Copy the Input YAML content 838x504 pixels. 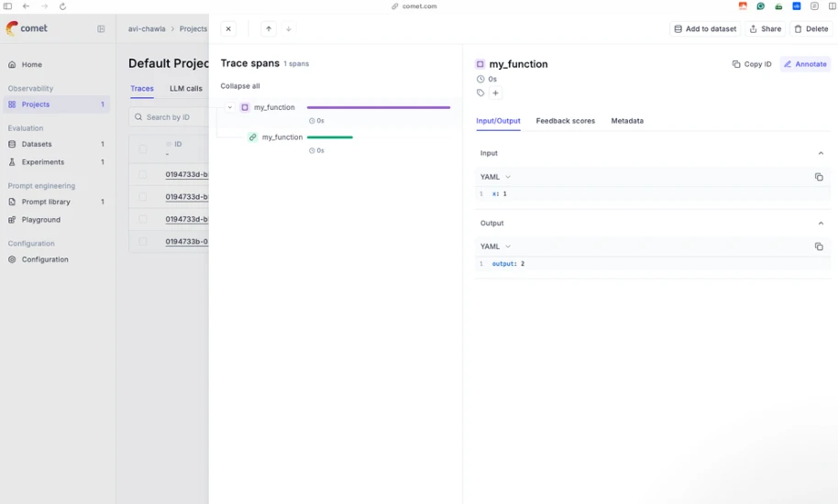[818, 177]
